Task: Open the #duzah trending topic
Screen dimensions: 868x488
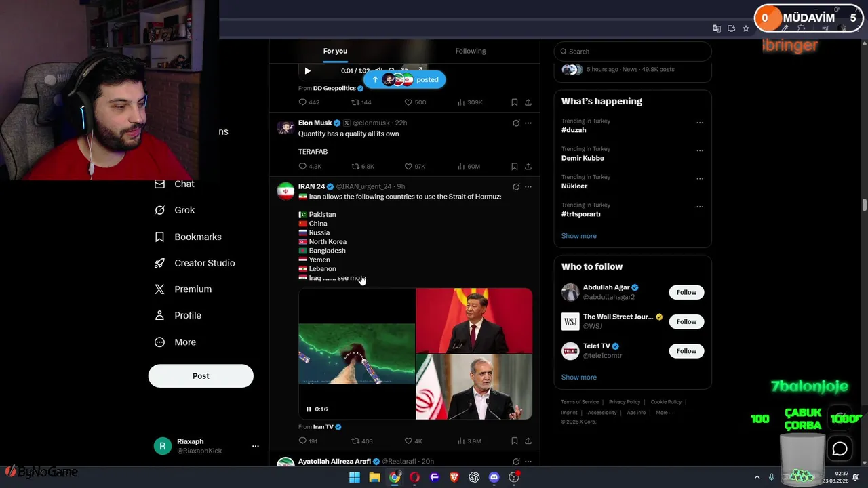Action: (x=574, y=130)
